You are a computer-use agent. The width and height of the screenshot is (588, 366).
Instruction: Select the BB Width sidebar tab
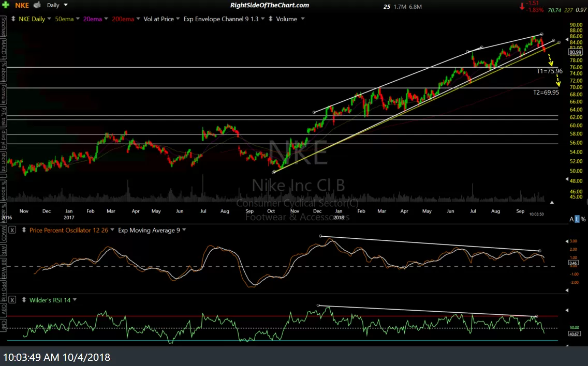[x=4, y=268]
